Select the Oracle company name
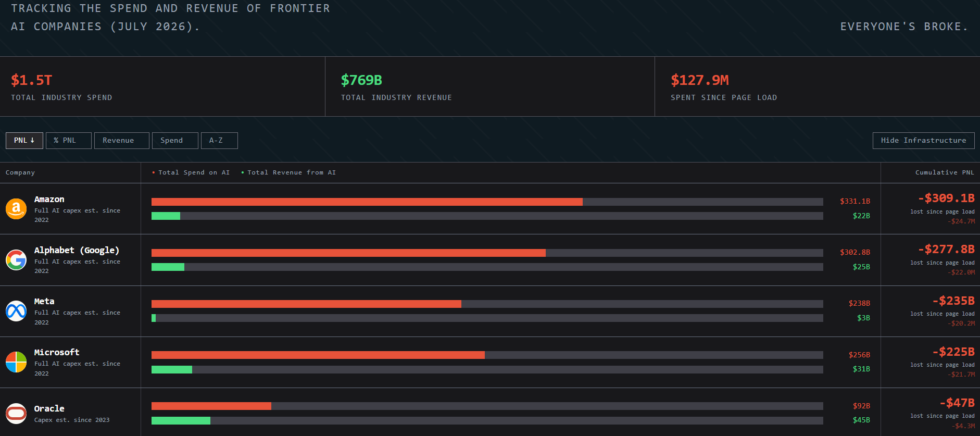This screenshot has width=980, height=436. coord(49,408)
